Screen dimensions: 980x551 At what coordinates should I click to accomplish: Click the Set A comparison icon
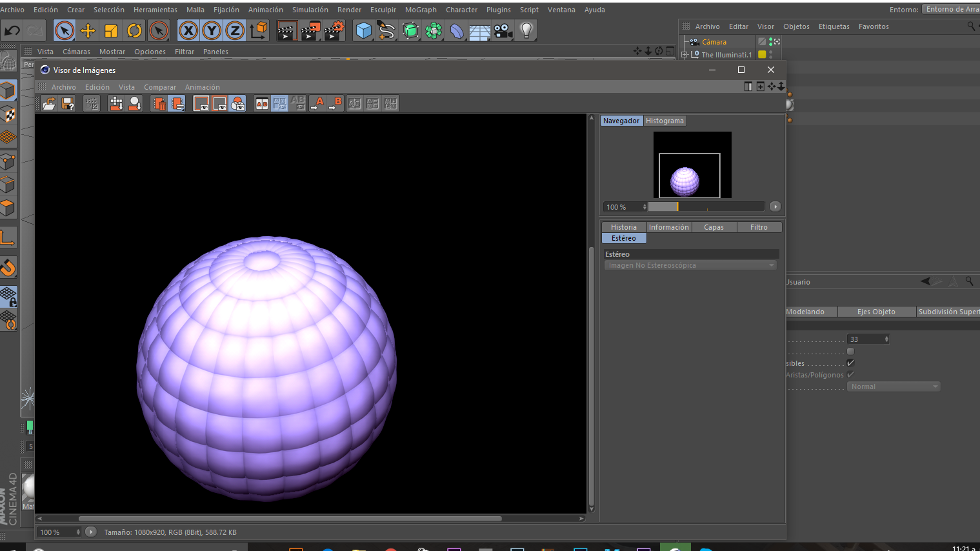pos(317,103)
